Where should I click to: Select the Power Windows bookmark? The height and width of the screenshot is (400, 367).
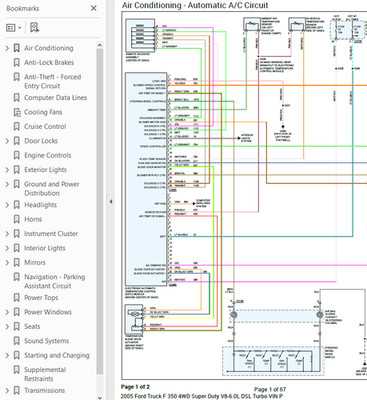[x=48, y=312]
